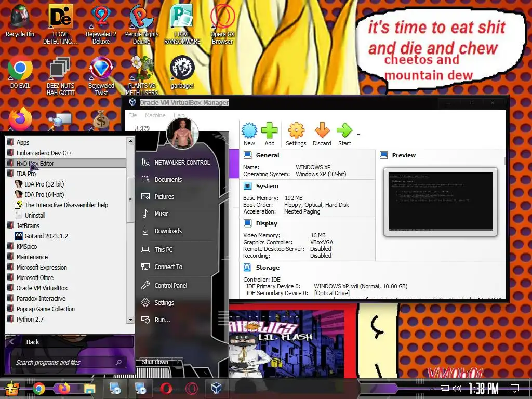Expand the Apps folder

[x=66, y=142]
